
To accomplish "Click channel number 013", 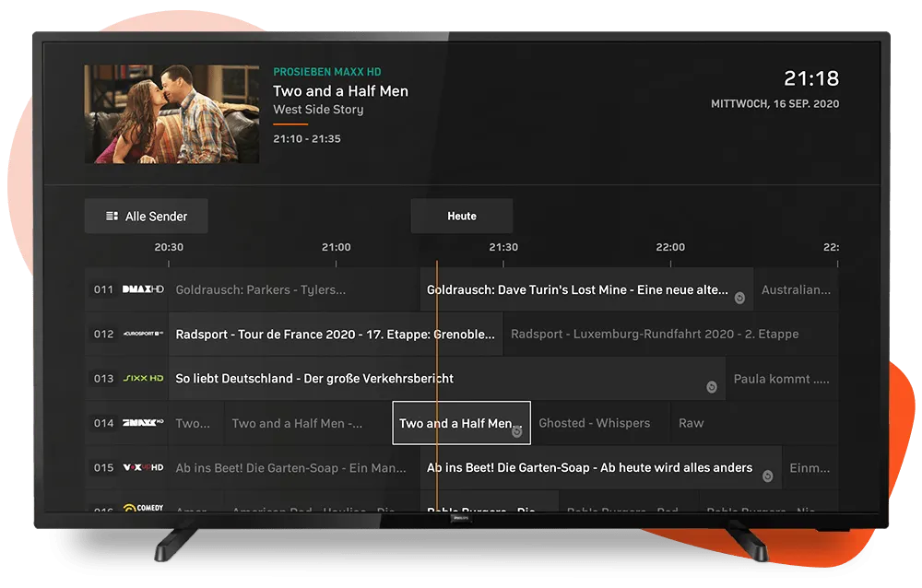I will pos(103,378).
